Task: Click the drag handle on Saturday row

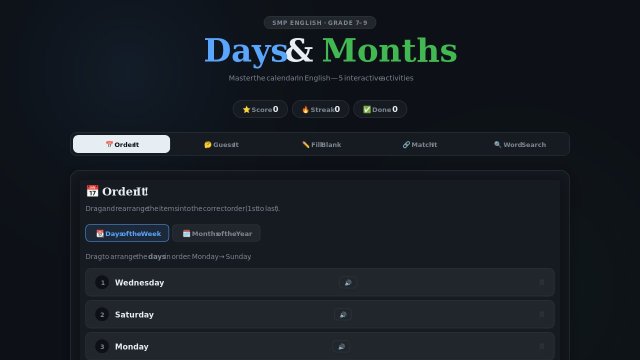Action: pos(542,314)
